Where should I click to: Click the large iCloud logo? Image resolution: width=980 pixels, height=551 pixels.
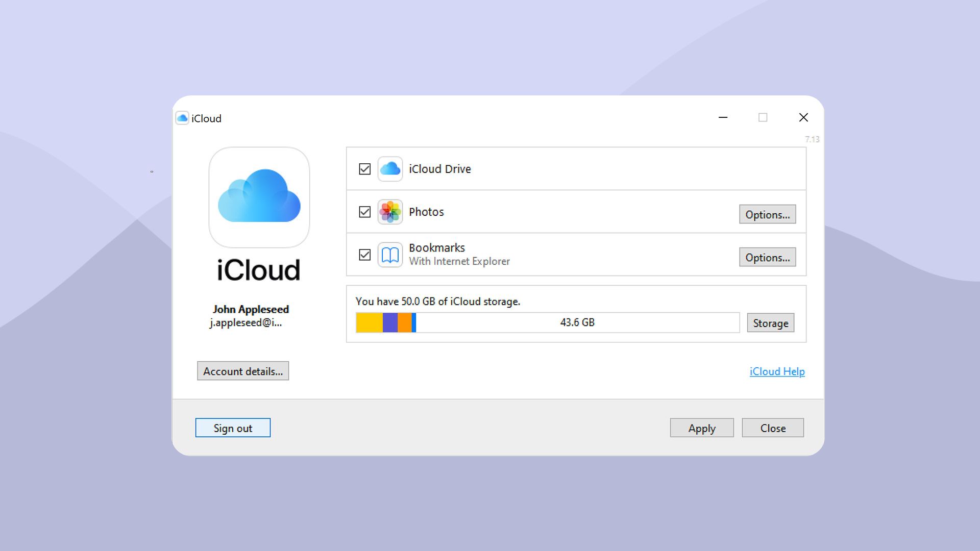[x=259, y=197]
